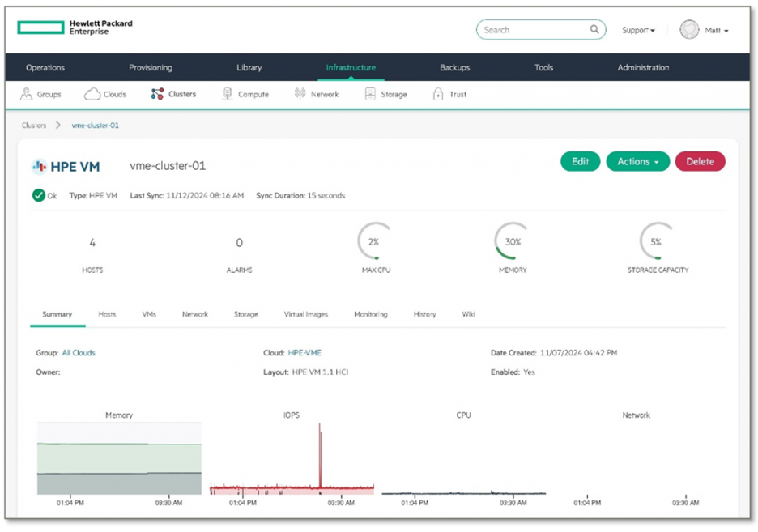Open the Actions dropdown button
The image size is (758, 532).
tap(637, 161)
